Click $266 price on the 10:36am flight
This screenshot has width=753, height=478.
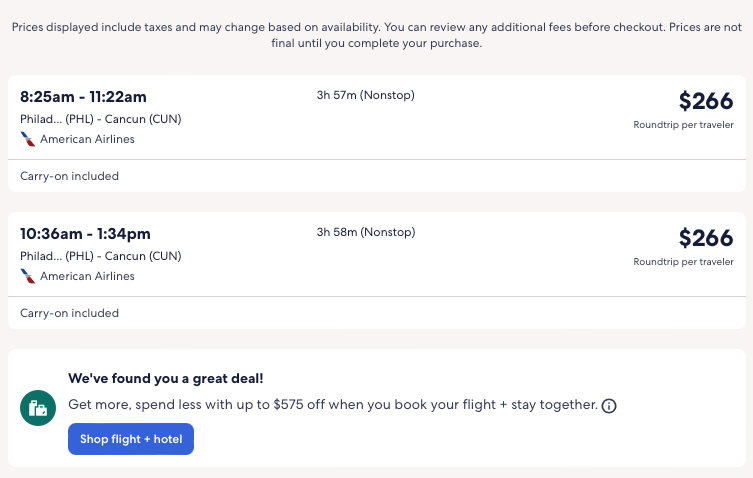[x=705, y=238]
